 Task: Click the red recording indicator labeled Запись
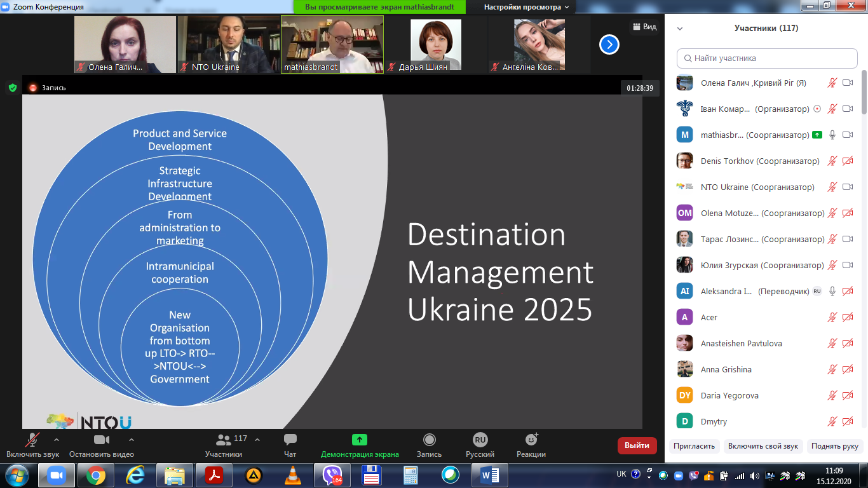coord(48,88)
